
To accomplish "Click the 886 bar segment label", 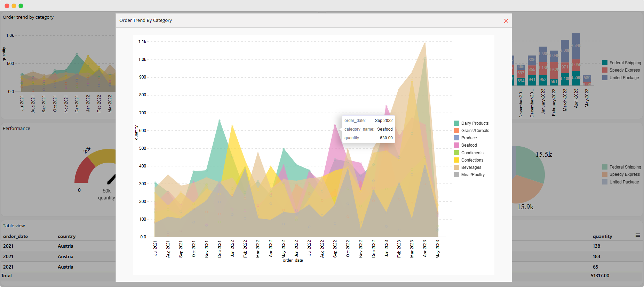I will pyautogui.click(x=532, y=59).
